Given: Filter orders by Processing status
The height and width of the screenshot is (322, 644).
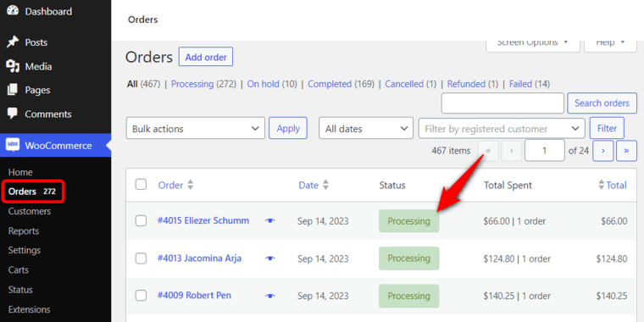Looking at the screenshot, I should point(192,84).
